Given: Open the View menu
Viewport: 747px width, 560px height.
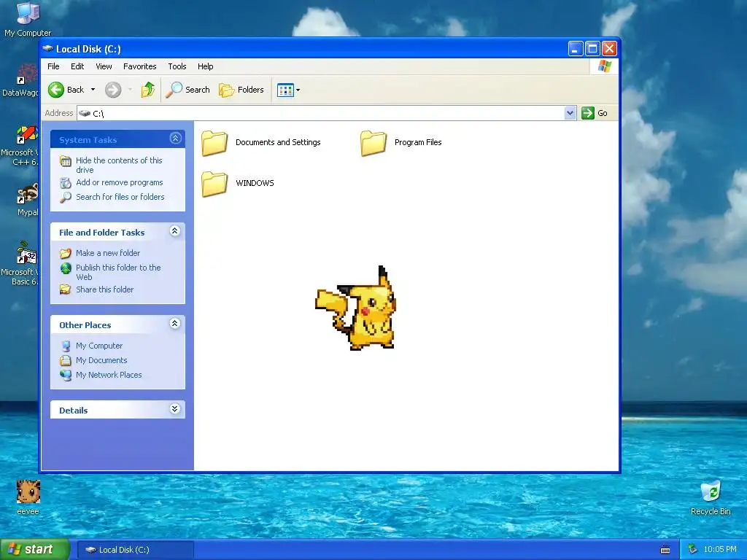Looking at the screenshot, I should tap(104, 66).
